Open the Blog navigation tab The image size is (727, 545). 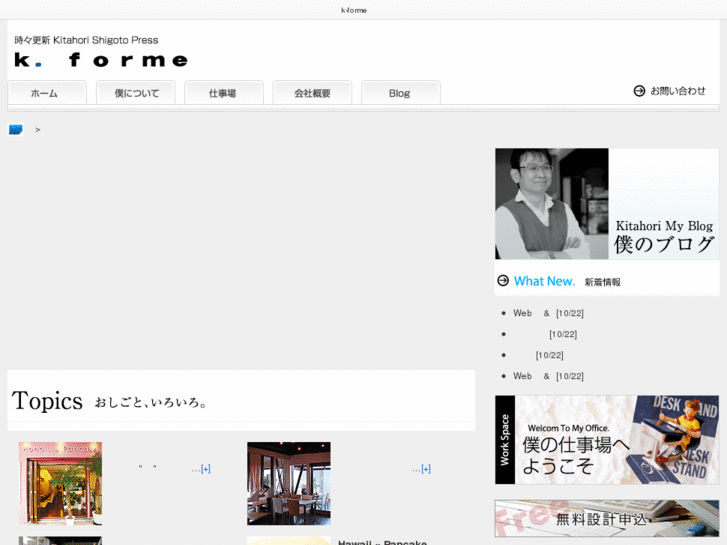(x=401, y=93)
